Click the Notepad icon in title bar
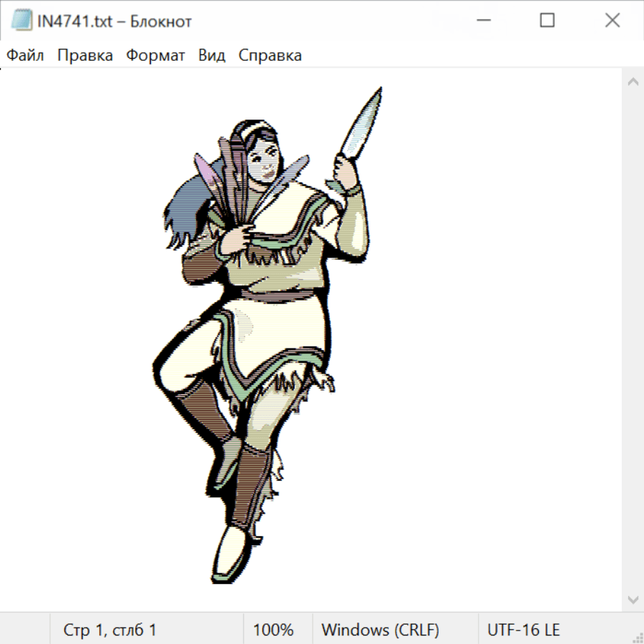 point(21,21)
